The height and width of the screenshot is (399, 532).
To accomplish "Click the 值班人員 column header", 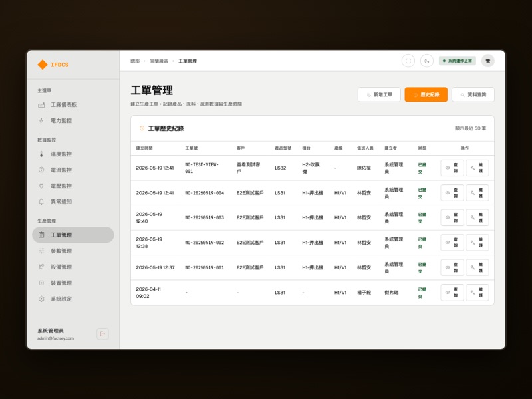I will pyautogui.click(x=365, y=148).
